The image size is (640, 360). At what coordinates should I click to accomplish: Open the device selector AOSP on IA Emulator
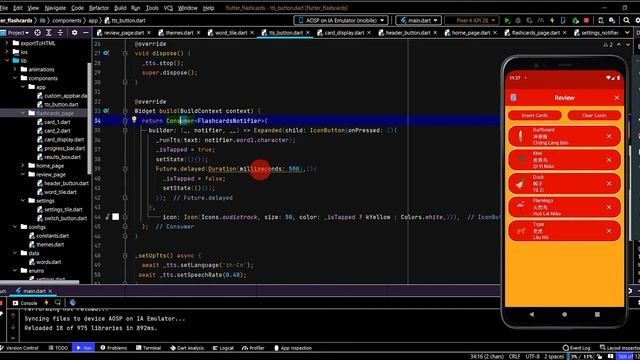341,20
